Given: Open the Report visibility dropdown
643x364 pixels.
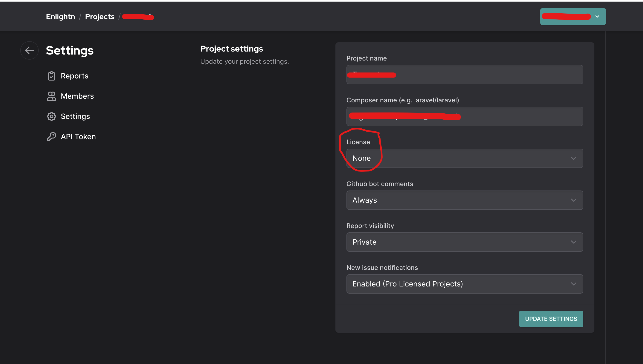Looking at the screenshot, I should coord(464,242).
